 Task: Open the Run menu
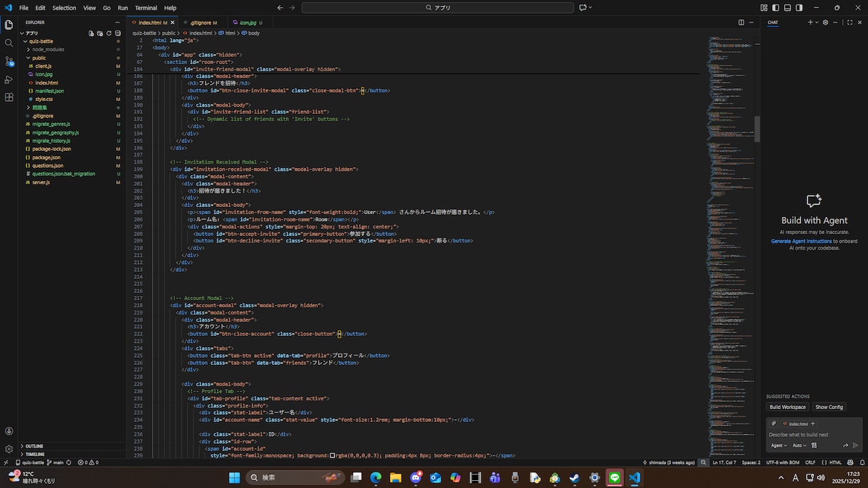tap(123, 8)
